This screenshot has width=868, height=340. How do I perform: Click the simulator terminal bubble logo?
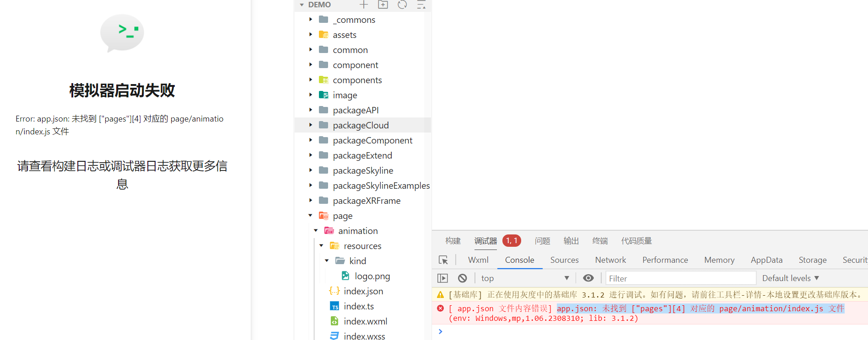tap(122, 33)
